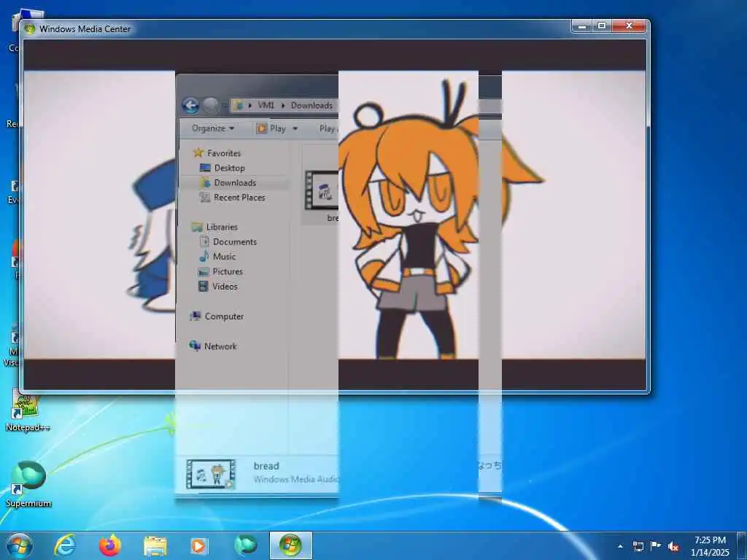Click the bread file name in details pane
Image resolution: width=747 pixels, height=560 pixels.
click(266, 466)
